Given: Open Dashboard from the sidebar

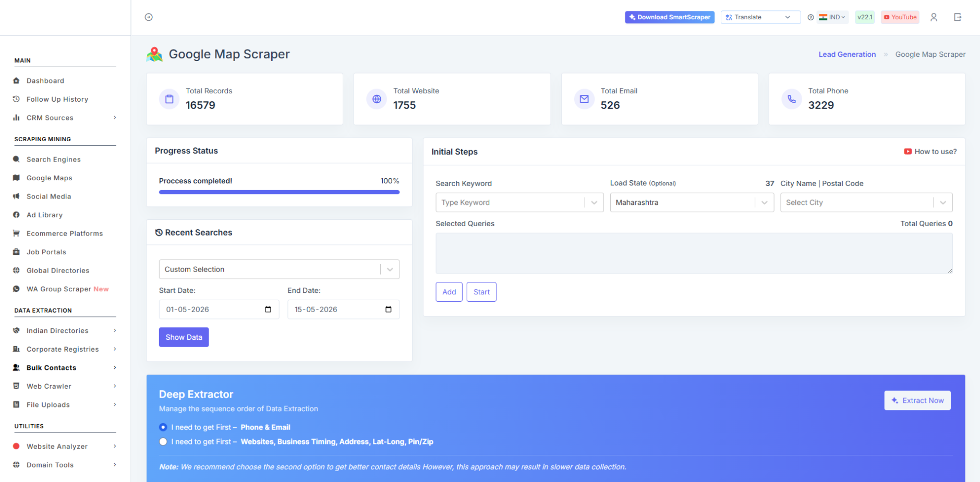Looking at the screenshot, I should (x=45, y=81).
